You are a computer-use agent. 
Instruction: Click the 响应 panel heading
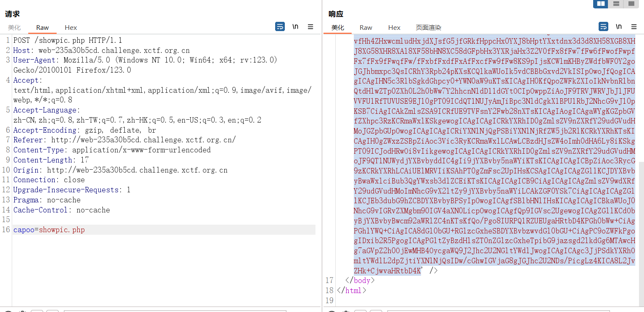(336, 14)
